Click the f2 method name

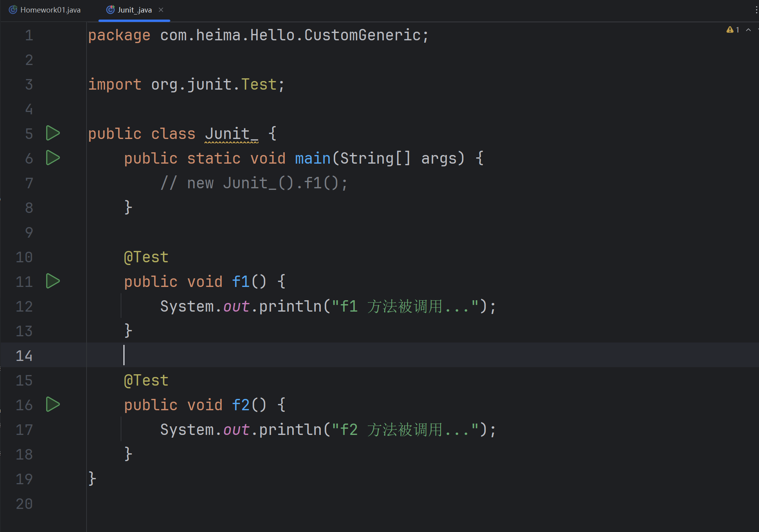point(240,405)
